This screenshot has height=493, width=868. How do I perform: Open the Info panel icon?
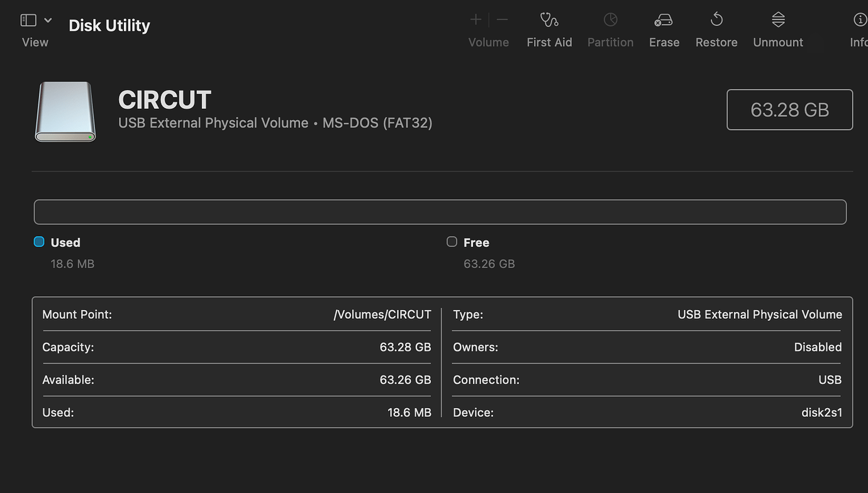[859, 20]
